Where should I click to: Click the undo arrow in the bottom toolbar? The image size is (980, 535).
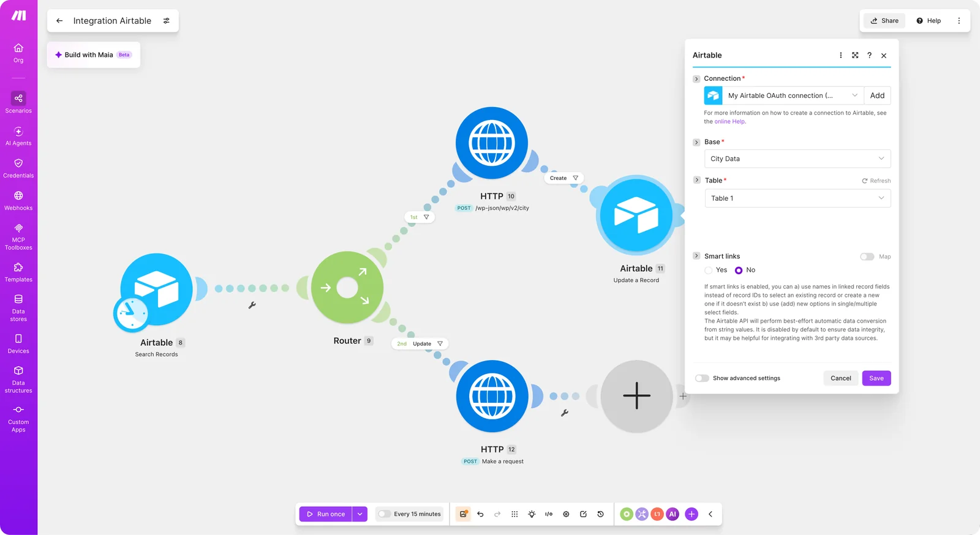click(x=480, y=514)
